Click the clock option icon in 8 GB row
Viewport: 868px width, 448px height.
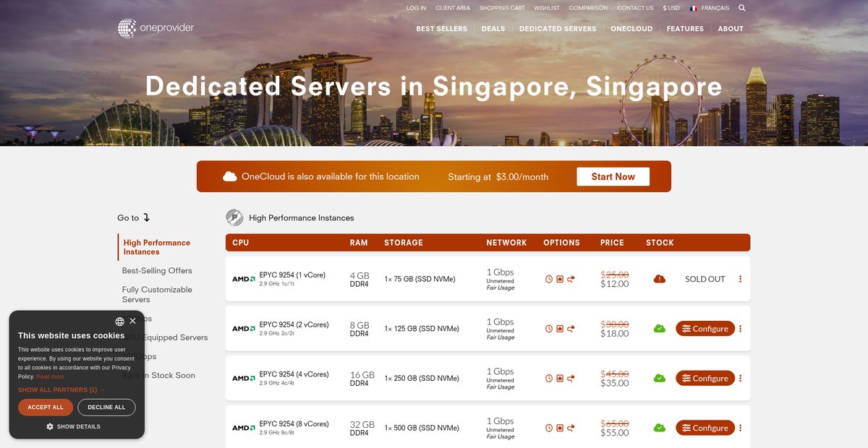click(549, 329)
